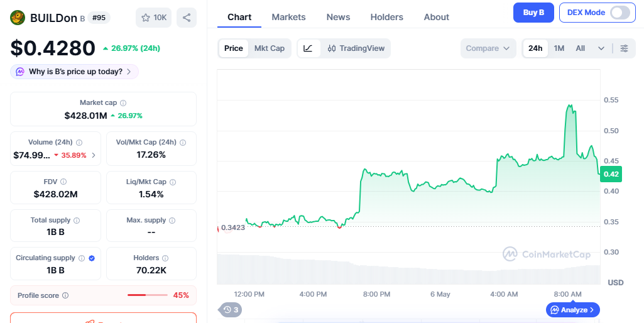Click Total supply info icon
Screen dimensions: 644x323
click(x=77, y=221)
